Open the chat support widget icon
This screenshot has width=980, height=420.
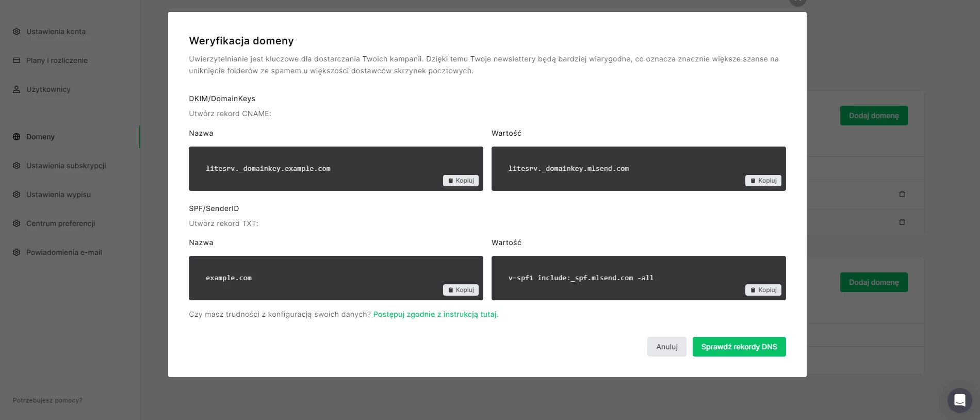coord(959,400)
